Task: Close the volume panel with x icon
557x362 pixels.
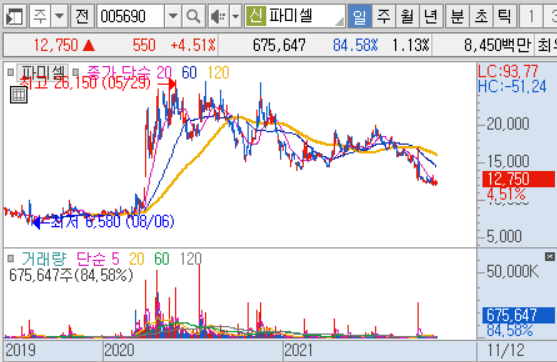Action: click(550, 256)
